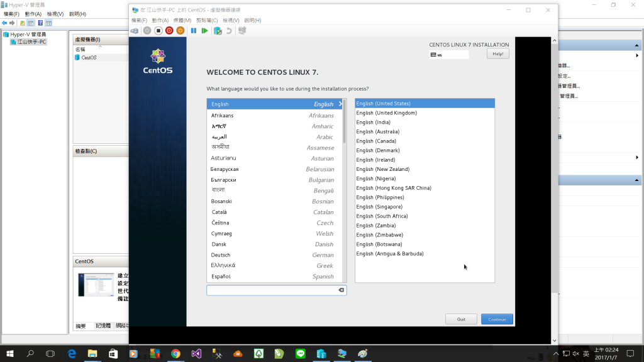Open Task View on taskbar
This screenshot has width=644, height=362.
(x=50, y=354)
